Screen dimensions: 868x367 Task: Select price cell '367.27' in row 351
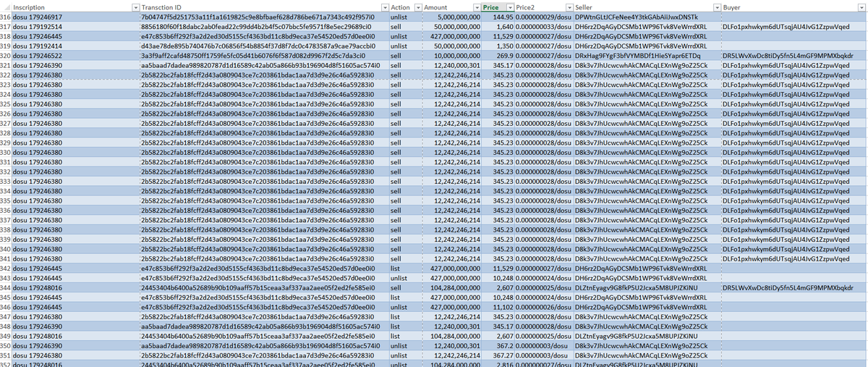498,355
